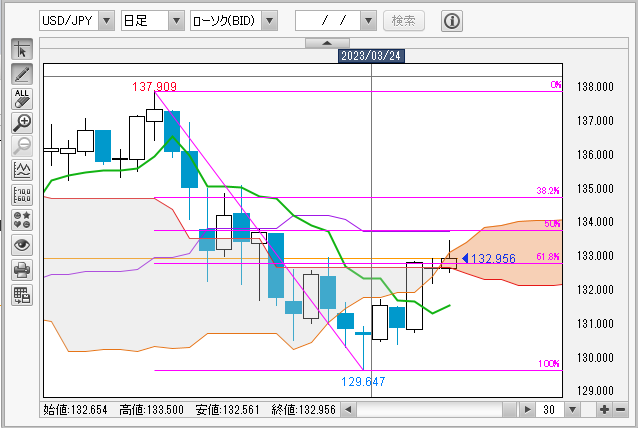The height and width of the screenshot is (428, 638).
Task: Activate the pencil drawing tool
Action: (22, 74)
